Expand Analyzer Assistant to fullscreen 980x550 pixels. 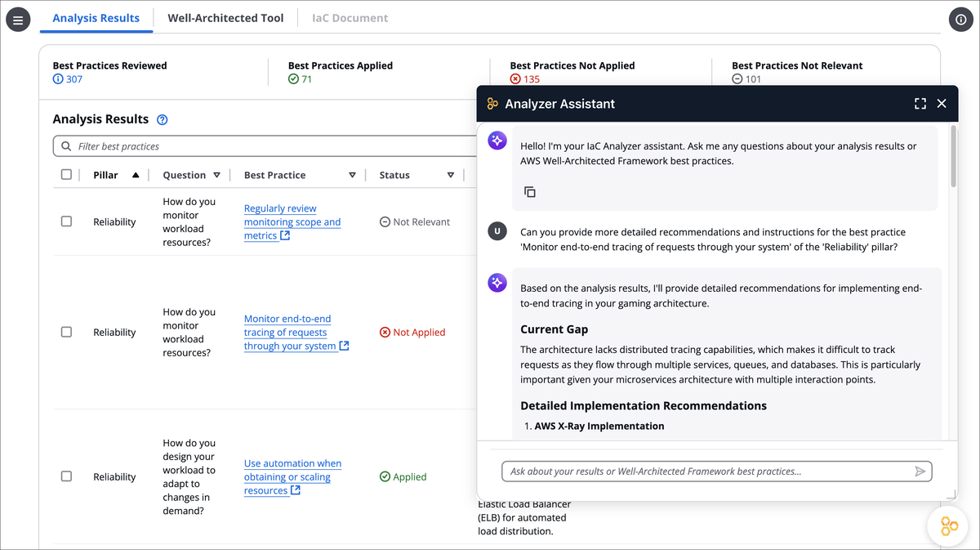pos(920,104)
